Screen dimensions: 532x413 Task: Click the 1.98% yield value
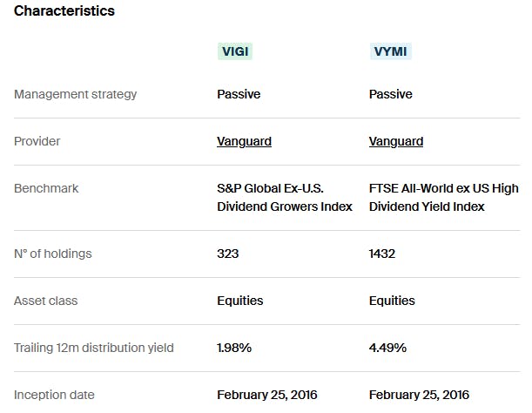click(234, 348)
